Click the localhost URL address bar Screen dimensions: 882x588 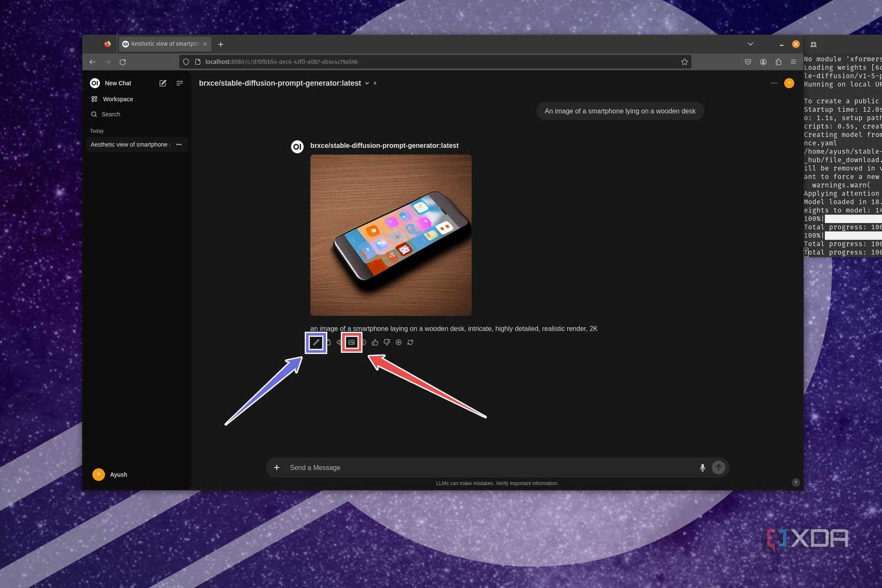(436, 62)
